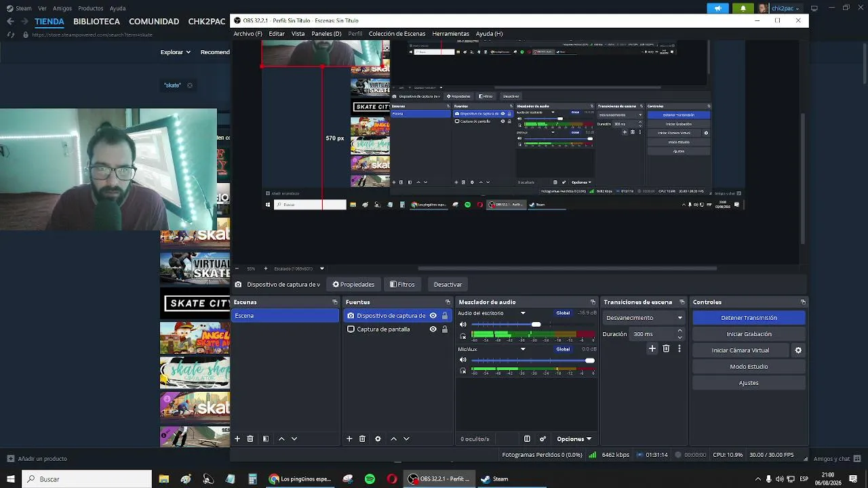868x488 pixels.
Task: Toggle lock on Captura de pantalla source
Action: coord(445,329)
